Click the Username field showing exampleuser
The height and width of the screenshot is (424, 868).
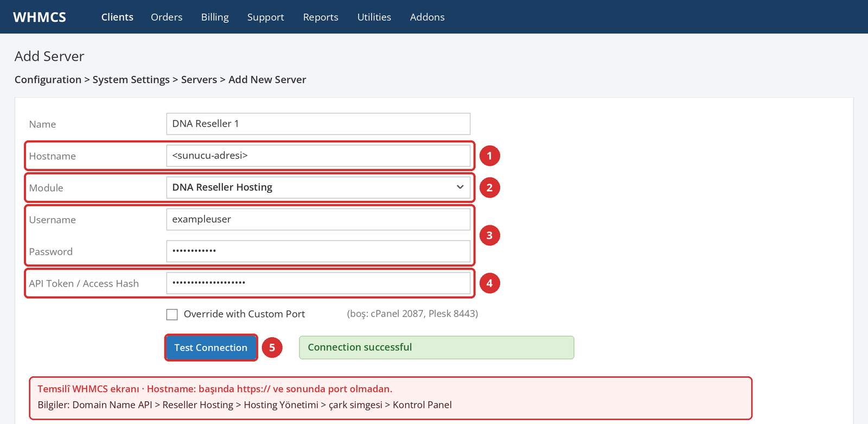coord(318,219)
